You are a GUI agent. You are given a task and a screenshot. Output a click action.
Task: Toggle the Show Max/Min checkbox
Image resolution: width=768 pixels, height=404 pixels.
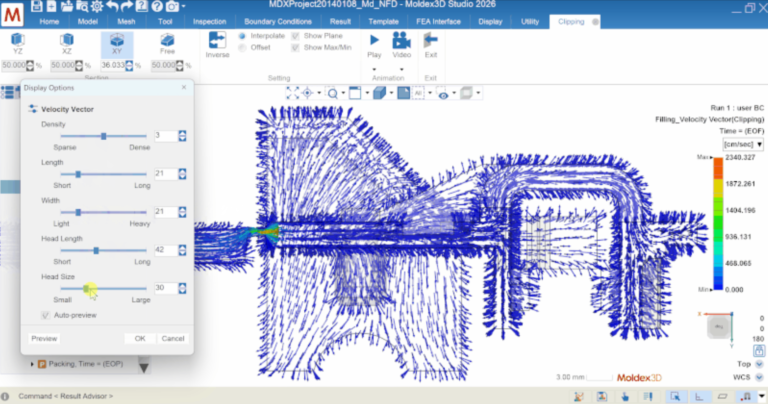[x=295, y=48]
